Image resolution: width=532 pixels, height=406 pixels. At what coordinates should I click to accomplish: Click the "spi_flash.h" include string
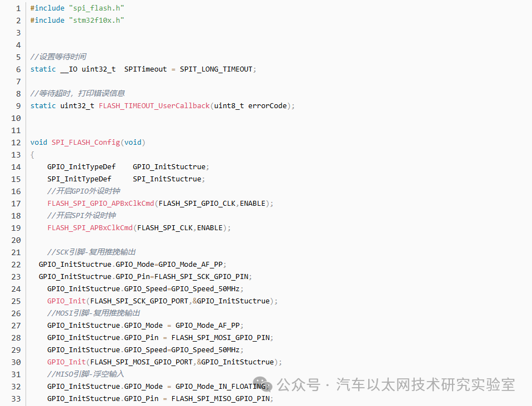[97, 8]
